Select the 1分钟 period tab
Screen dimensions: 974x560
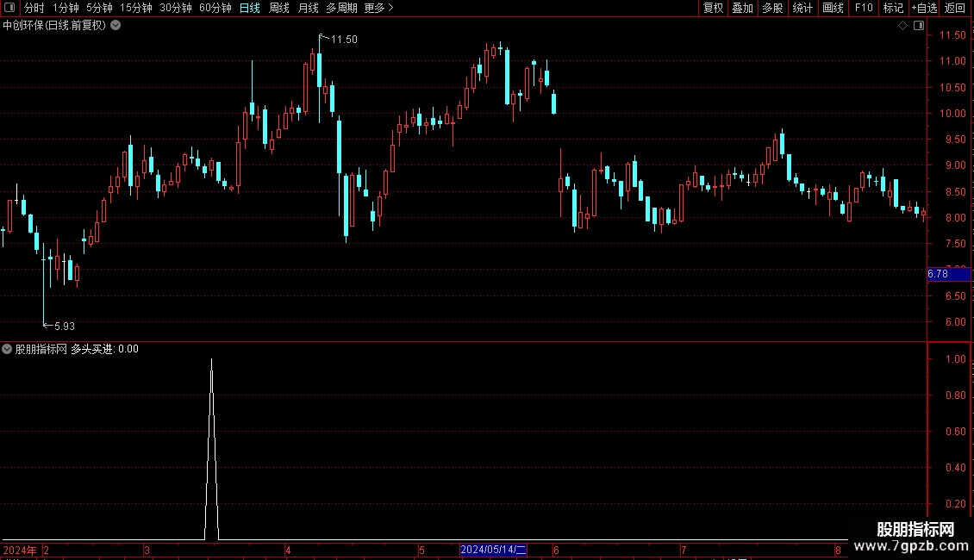pyautogui.click(x=66, y=8)
